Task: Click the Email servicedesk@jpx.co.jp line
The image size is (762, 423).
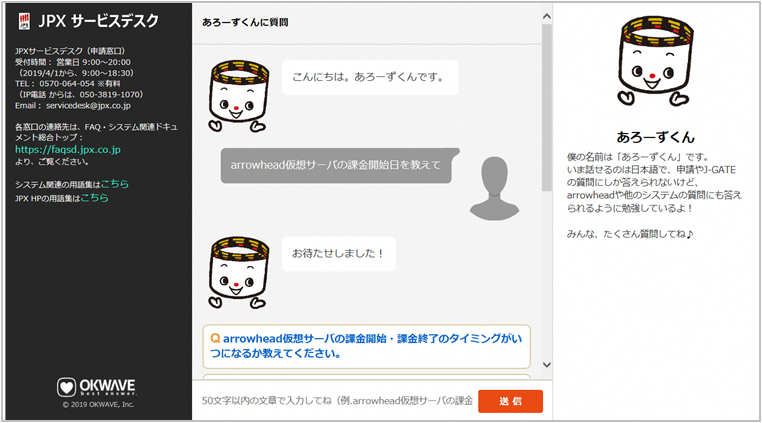Action: pyautogui.click(x=73, y=106)
